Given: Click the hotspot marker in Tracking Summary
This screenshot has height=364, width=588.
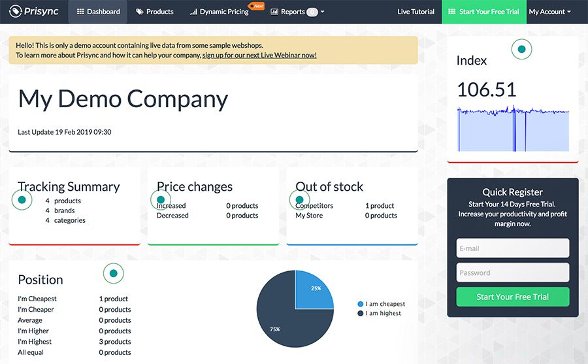Looking at the screenshot, I should pyautogui.click(x=22, y=199).
